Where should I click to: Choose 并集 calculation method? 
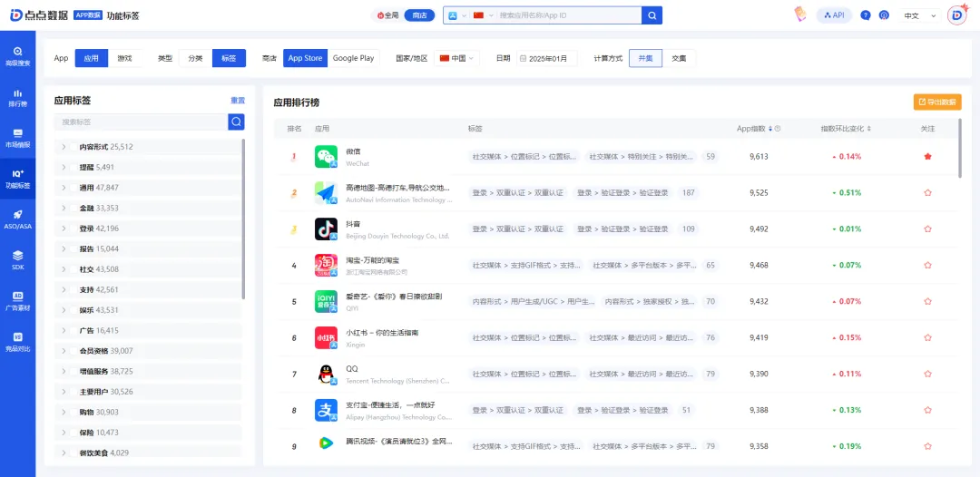646,58
